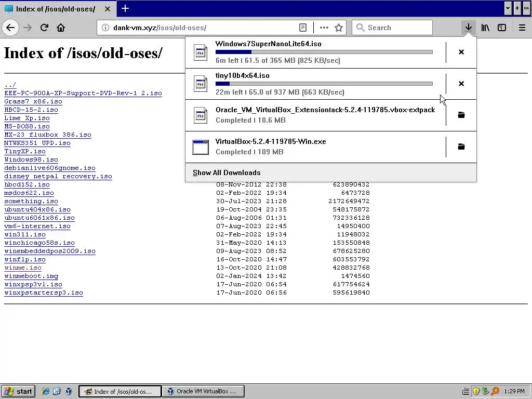Download winmeboot.img

31,276
